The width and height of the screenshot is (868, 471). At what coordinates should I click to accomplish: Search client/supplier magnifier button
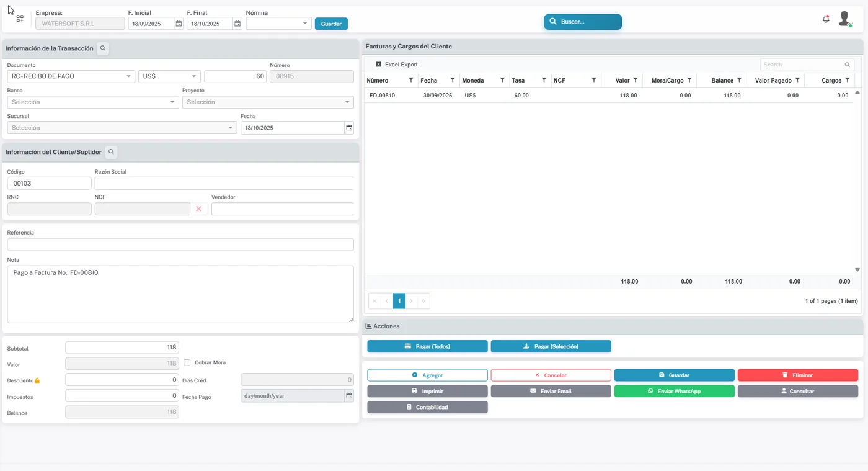tap(111, 152)
